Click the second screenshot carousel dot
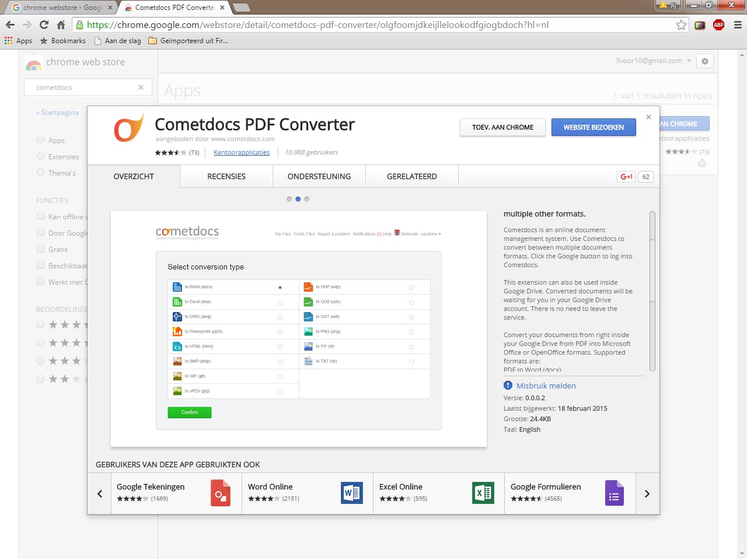The image size is (747, 560). [x=298, y=199]
